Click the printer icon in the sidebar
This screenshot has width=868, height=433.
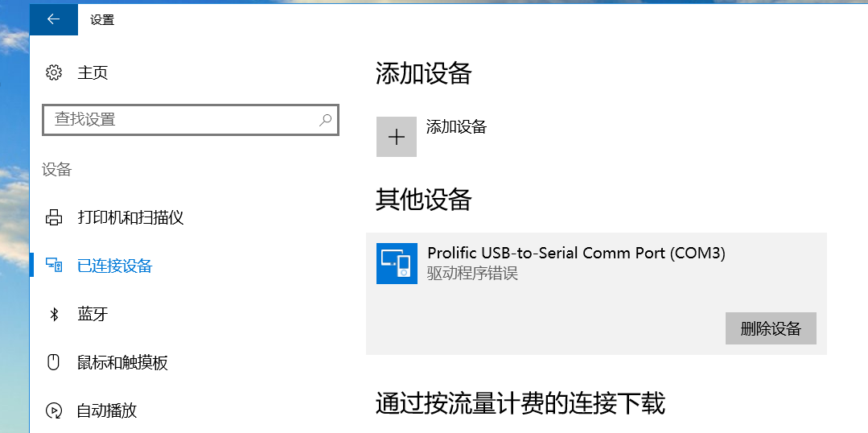click(x=54, y=217)
